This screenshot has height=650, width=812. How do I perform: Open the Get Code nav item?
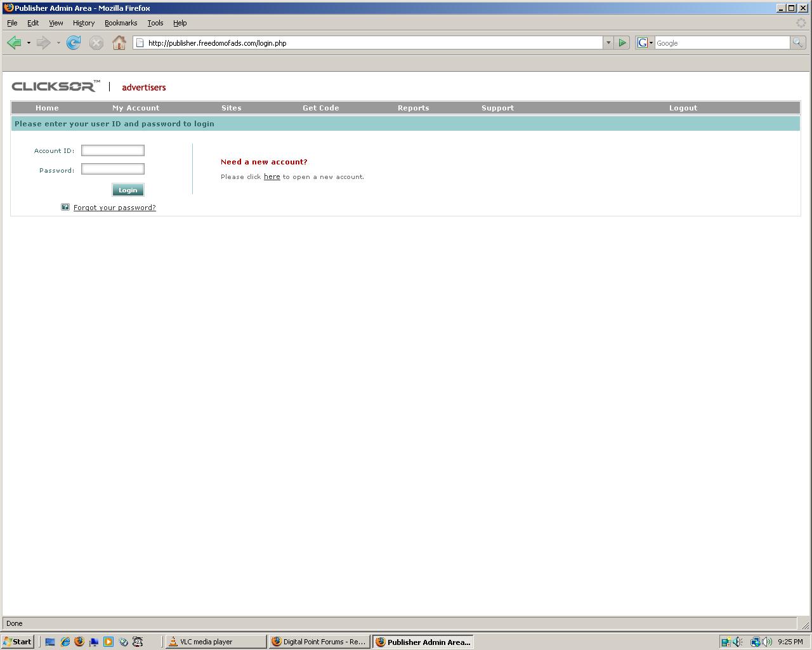tap(321, 108)
